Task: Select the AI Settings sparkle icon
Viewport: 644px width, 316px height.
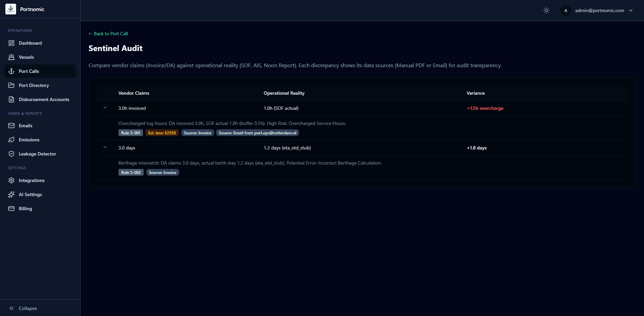Action: click(11, 194)
